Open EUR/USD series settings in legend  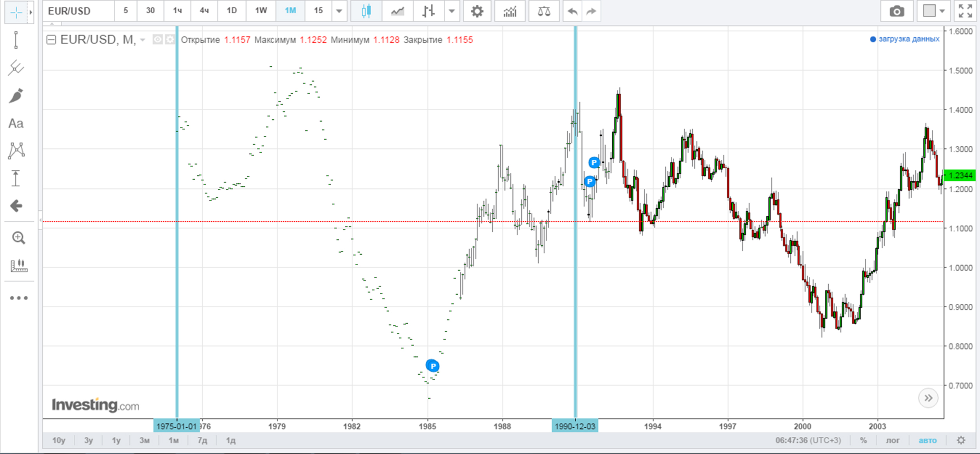pos(170,40)
